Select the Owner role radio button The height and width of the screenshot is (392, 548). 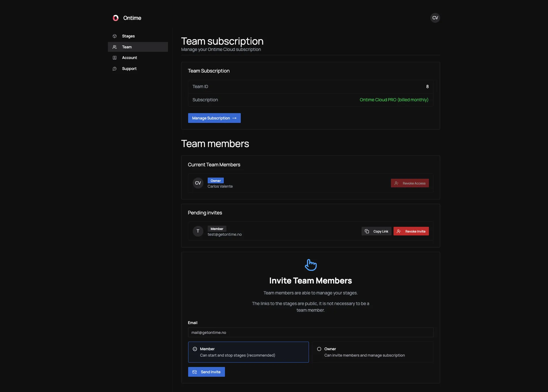pos(319,349)
